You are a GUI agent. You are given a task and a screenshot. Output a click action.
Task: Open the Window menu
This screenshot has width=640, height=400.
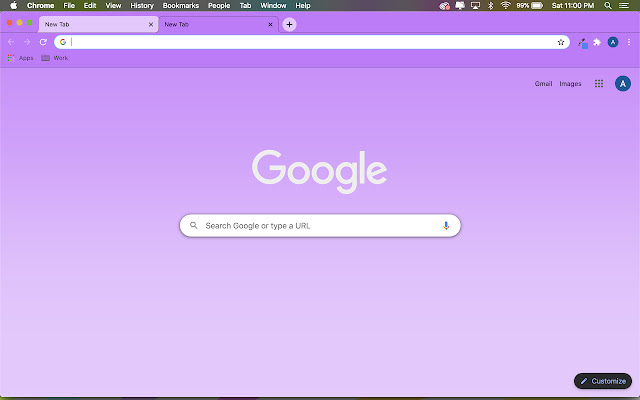point(273,6)
